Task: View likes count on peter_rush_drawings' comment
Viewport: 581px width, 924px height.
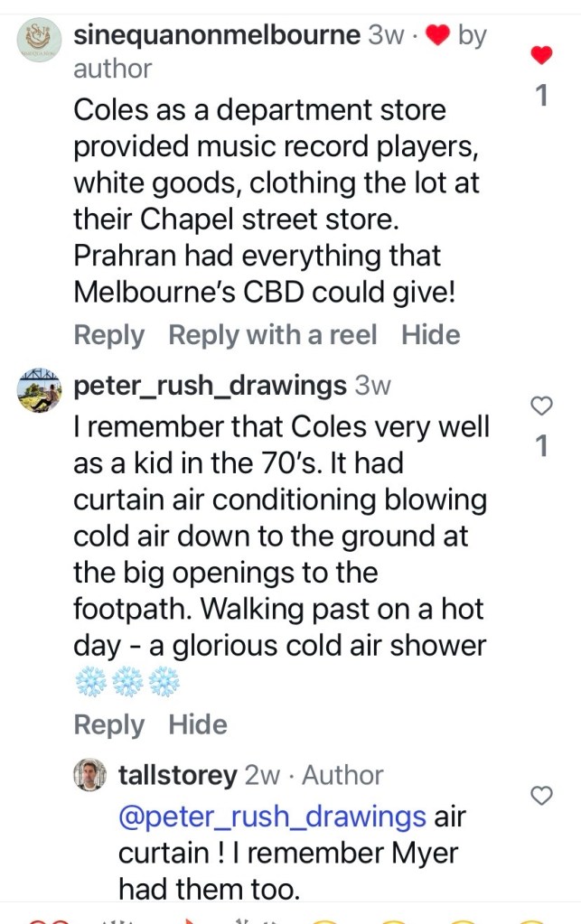Action: click(540, 445)
